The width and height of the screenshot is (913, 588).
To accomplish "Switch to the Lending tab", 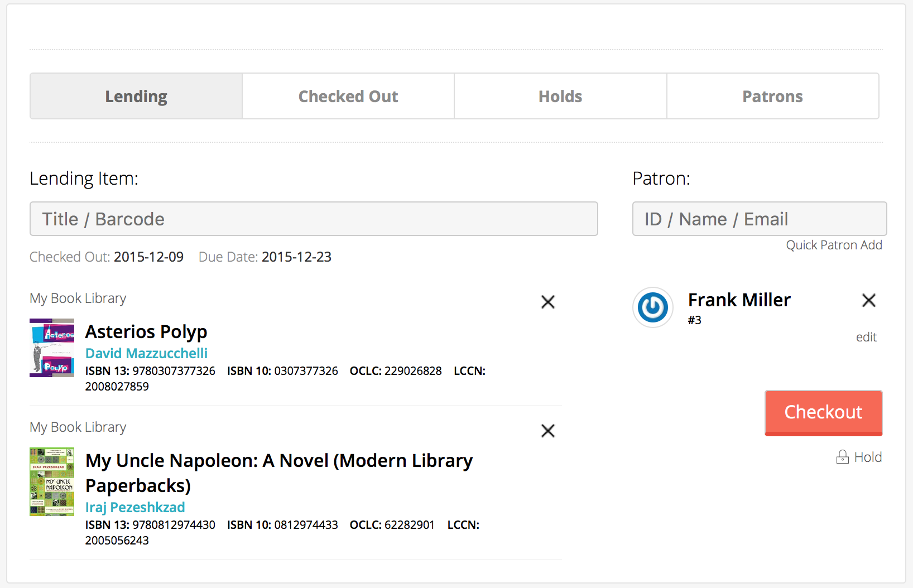I will (136, 97).
